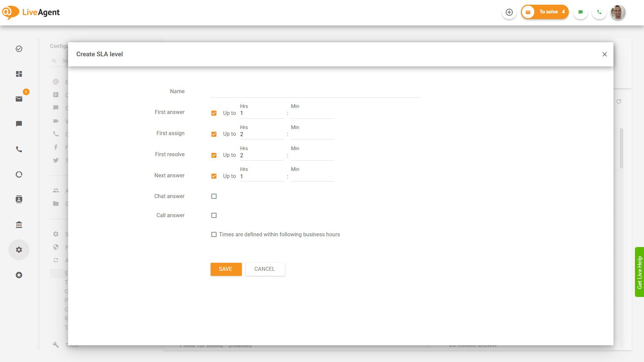Open the Calls section phone icon
Image resolution: width=644 pixels, height=362 pixels.
click(19, 149)
